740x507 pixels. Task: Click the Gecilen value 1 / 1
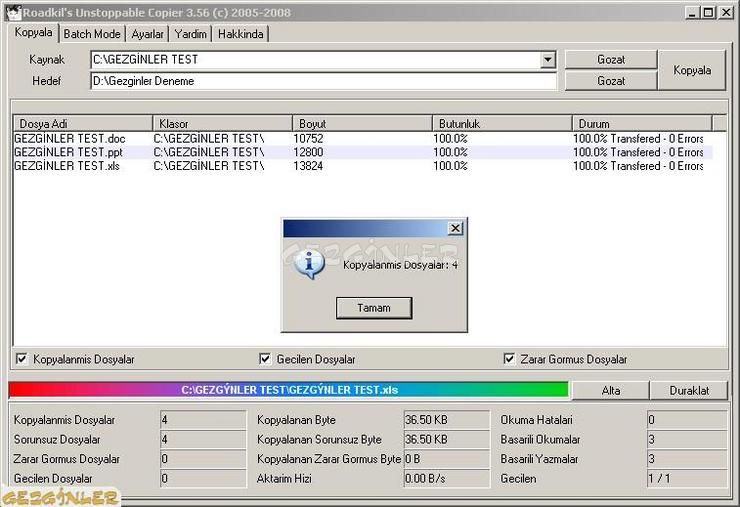click(x=687, y=478)
